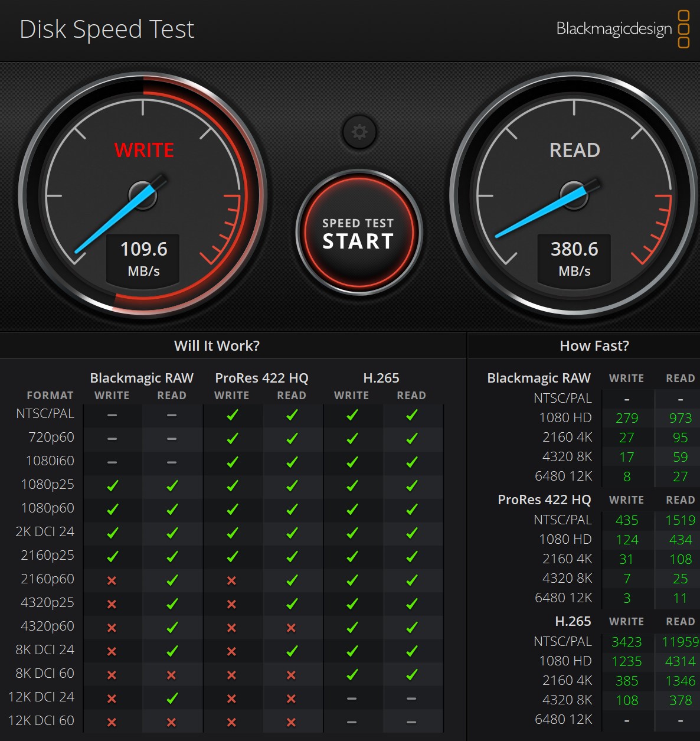Viewport: 700px width, 741px height.
Task: Click H.265 write dash in 12K DCI 24 row
Action: (x=352, y=698)
